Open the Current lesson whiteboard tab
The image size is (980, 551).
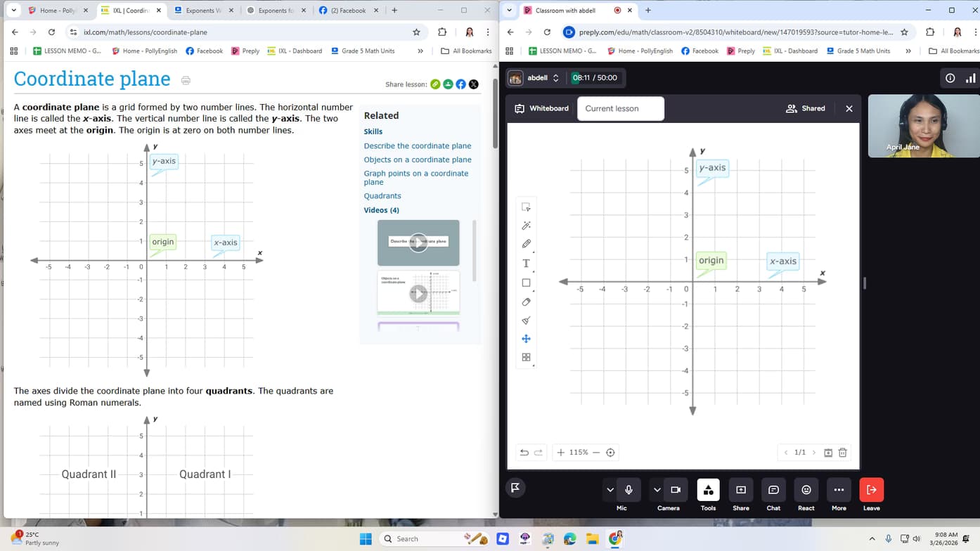coord(620,109)
